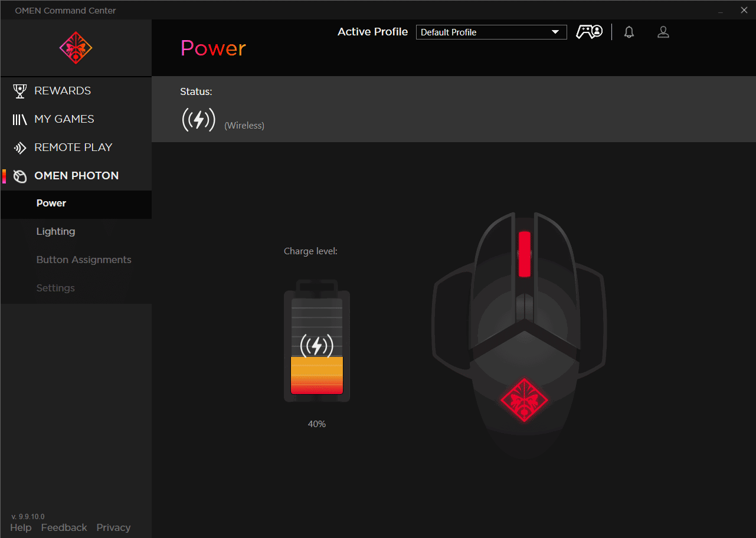Go to Settings in sidebar
Viewport: 756px width, 538px height.
click(x=55, y=288)
